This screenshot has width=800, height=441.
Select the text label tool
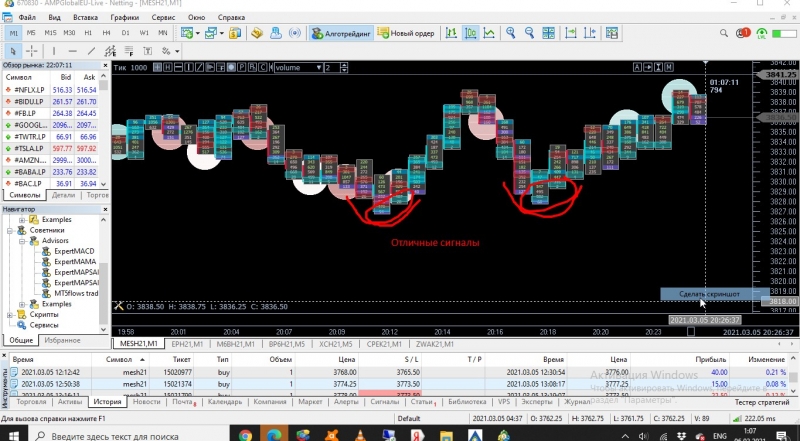tap(147, 51)
